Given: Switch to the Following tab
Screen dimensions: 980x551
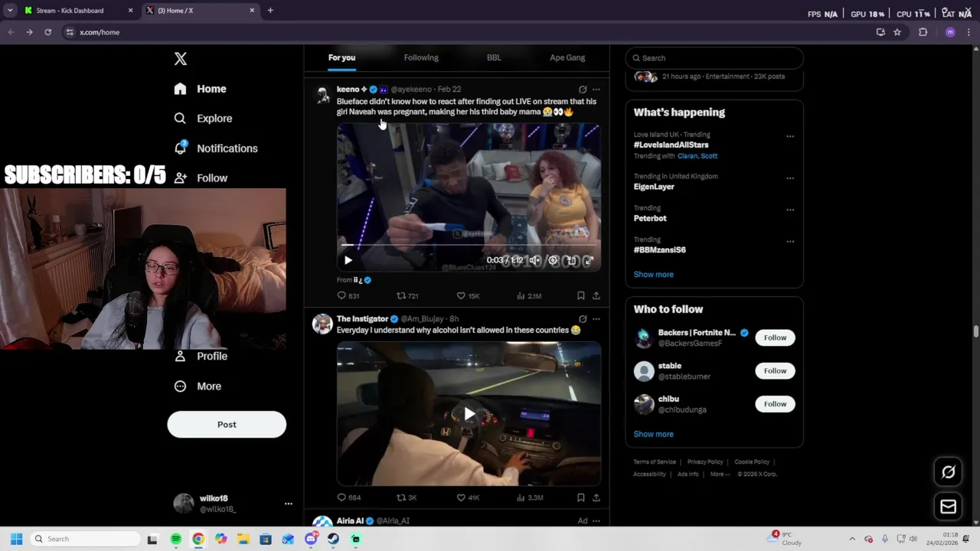Looking at the screenshot, I should point(421,57).
